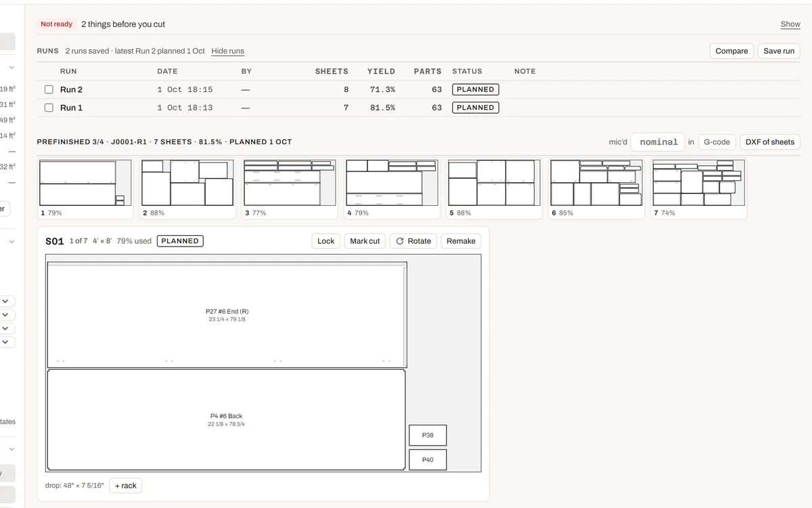812x508 pixels.
Task: Select part P40 on the sheet
Action: click(x=428, y=460)
